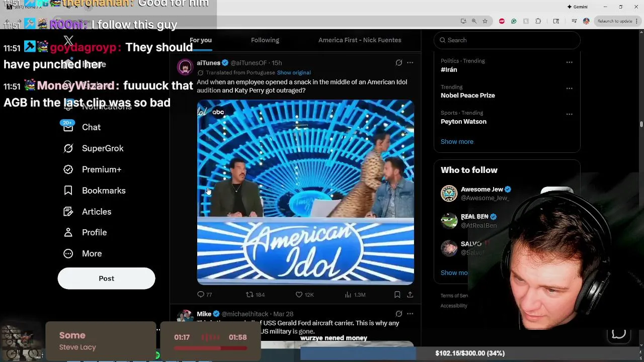This screenshot has height=362, width=644.
Task: Open the Chrome profile avatar
Action: click(586, 21)
